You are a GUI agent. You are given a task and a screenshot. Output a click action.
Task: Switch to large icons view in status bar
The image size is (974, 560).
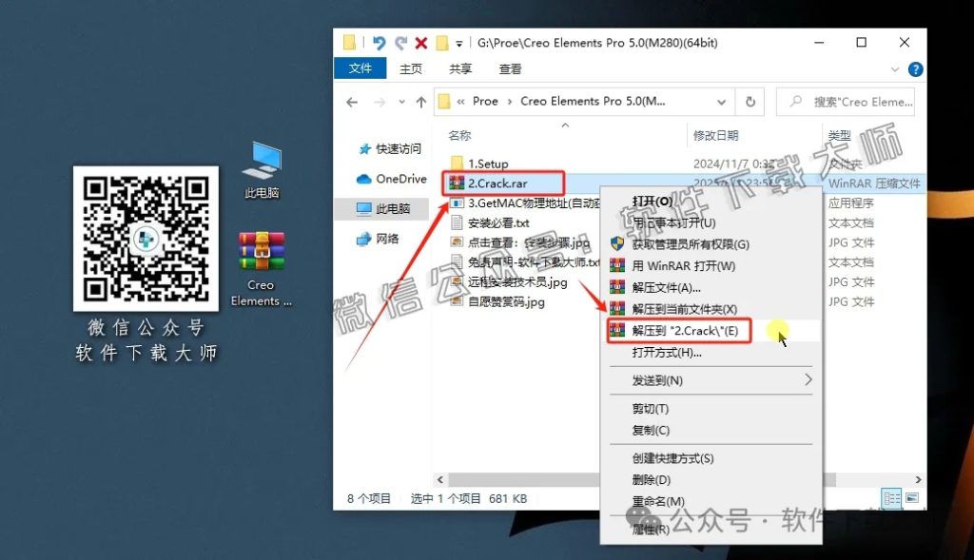coord(912,498)
